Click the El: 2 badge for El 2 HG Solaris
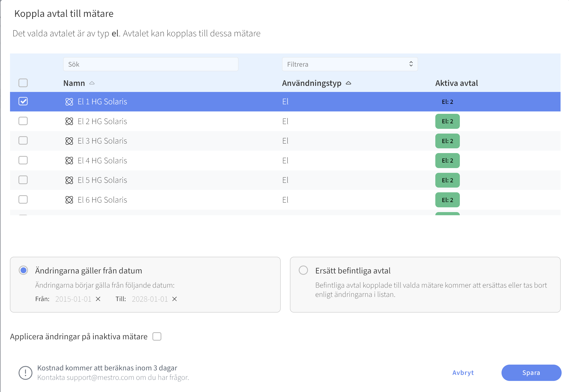The width and height of the screenshot is (569, 392). [x=447, y=121]
